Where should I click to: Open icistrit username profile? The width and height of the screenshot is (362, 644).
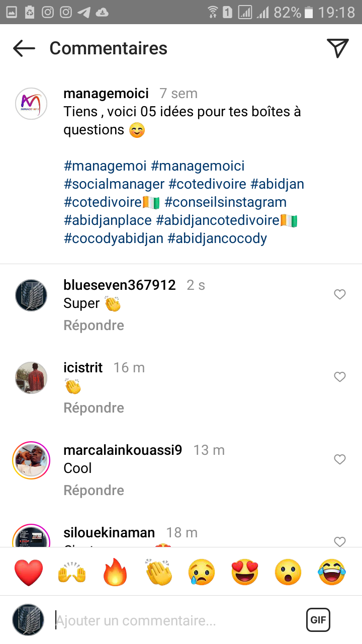click(x=83, y=368)
